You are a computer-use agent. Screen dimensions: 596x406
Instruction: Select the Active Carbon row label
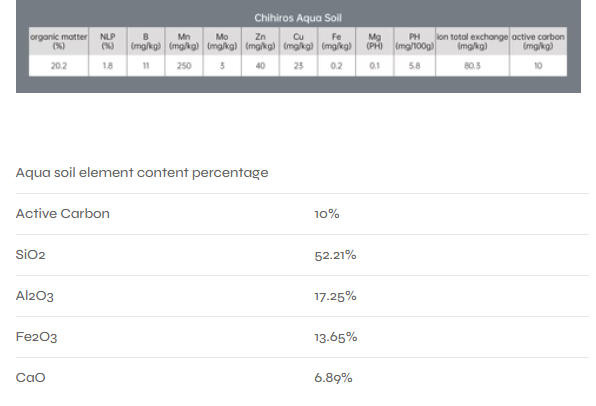pyautogui.click(x=63, y=214)
